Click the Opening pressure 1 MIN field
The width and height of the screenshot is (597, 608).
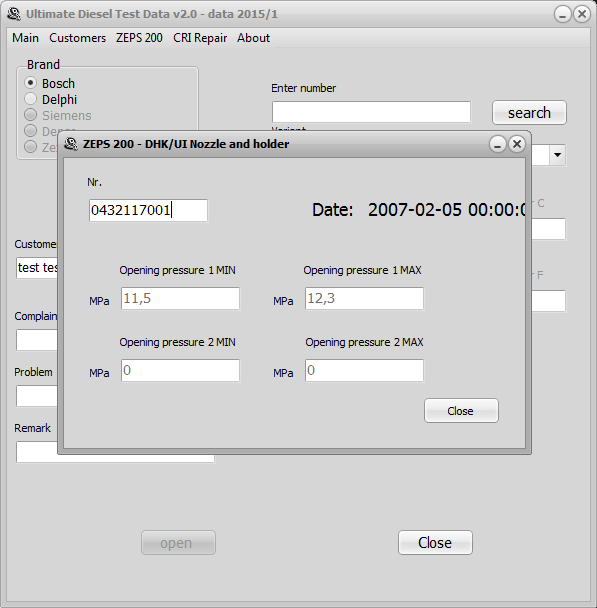pos(180,299)
